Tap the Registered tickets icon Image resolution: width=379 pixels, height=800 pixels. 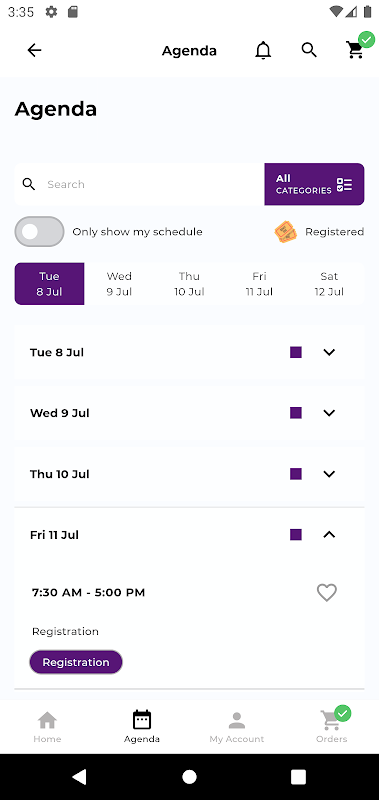coord(286,232)
